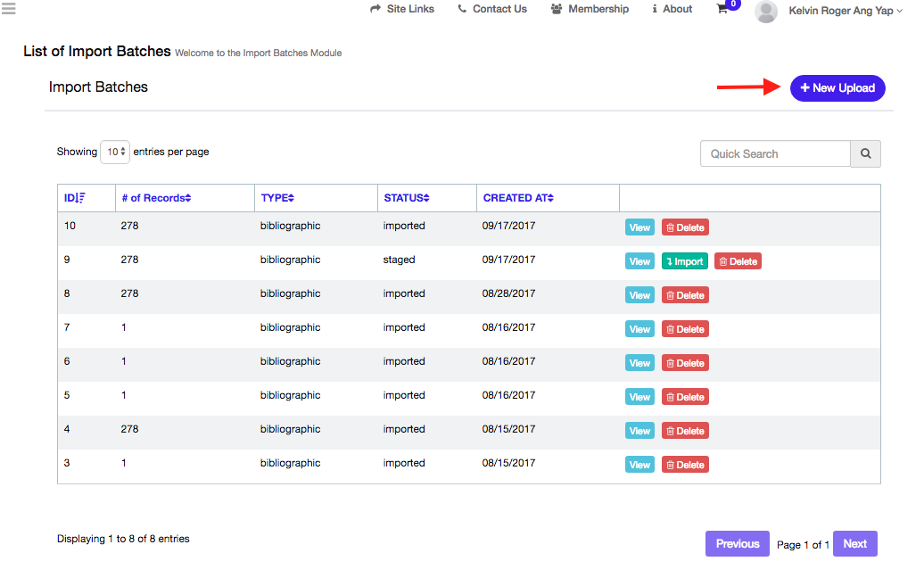Focus the Quick Search field
The height and width of the screenshot is (578, 924).
[x=775, y=153]
